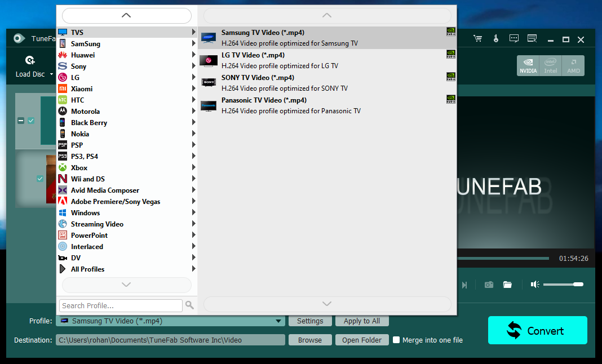Mute audio with the speaker icon
Image resolution: width=602 pixels, height=364 pixels.
click(535, 285)
